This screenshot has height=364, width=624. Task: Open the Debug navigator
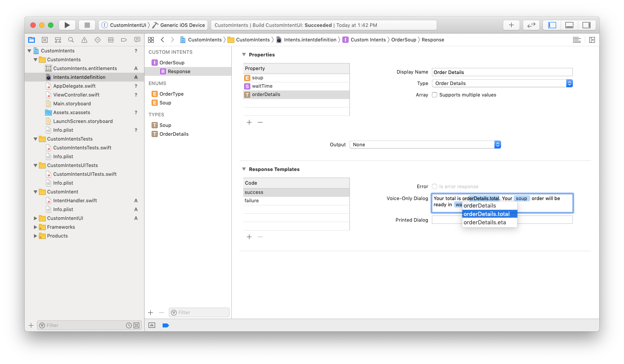(111, 39)
